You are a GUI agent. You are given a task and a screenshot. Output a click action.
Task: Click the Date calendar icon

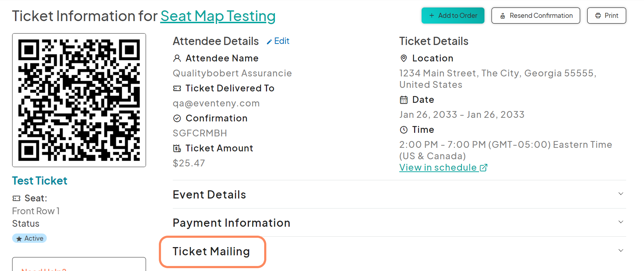(404, 100)
